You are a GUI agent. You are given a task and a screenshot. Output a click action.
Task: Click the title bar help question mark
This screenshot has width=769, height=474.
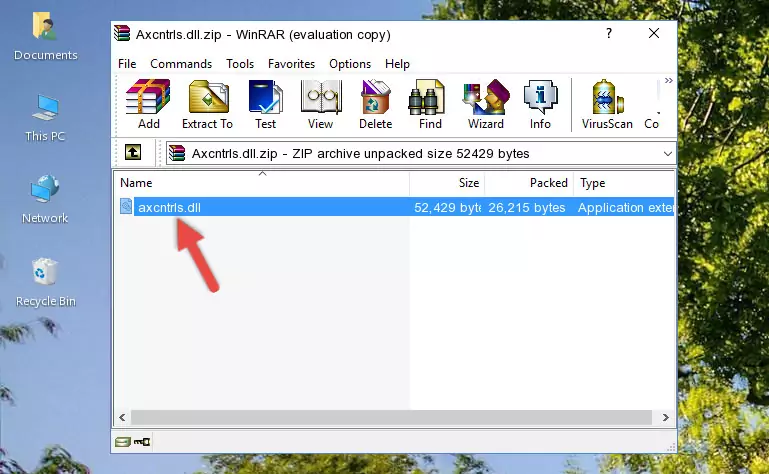(x=609, y=33)
